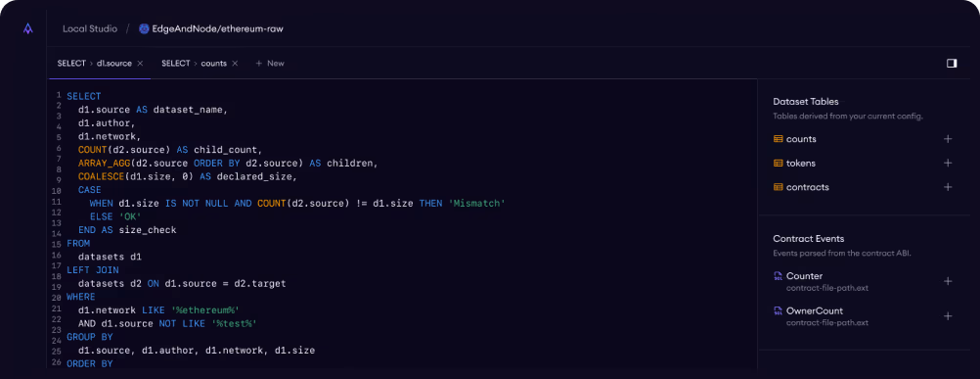Select the Counter event label
Screen dimensions: 980x379
coord(804,276)
